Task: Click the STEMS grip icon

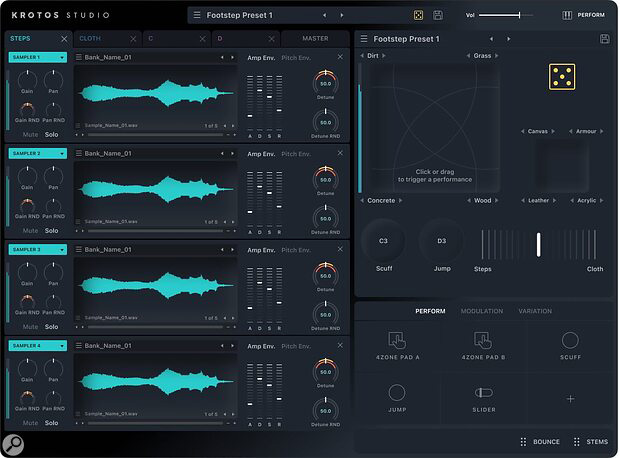Action: [x=577, y=442]
